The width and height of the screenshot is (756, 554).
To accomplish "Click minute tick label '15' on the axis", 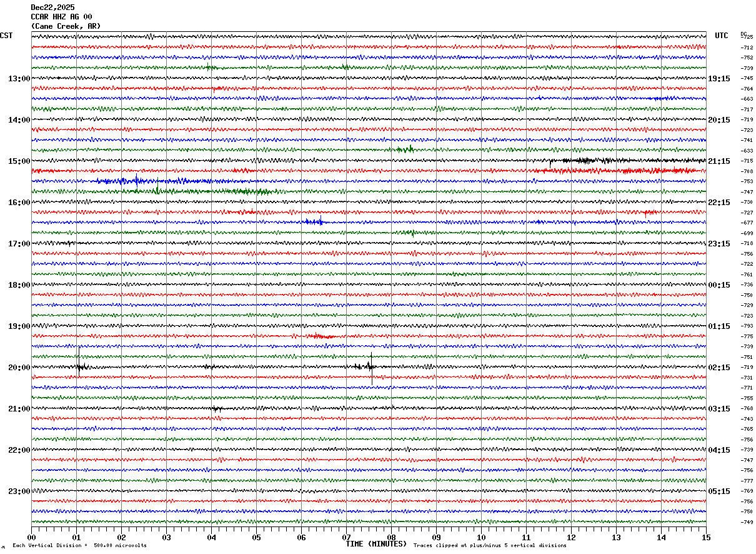I will pos(706,537).
